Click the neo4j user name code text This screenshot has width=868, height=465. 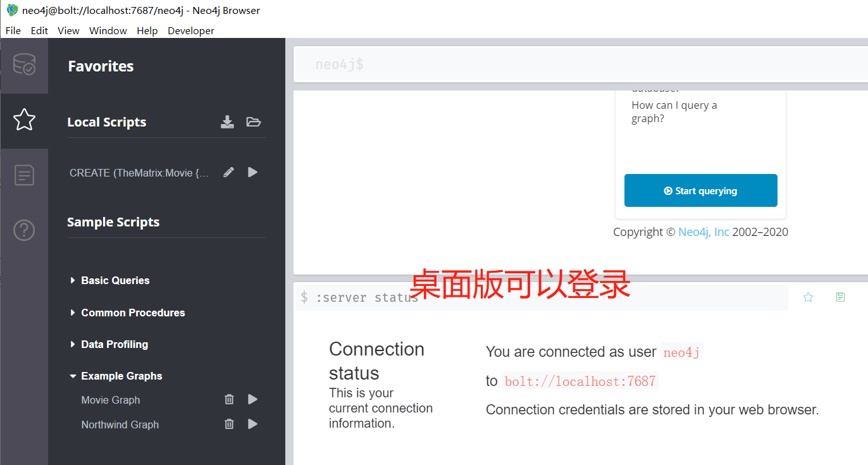(681, 352)
